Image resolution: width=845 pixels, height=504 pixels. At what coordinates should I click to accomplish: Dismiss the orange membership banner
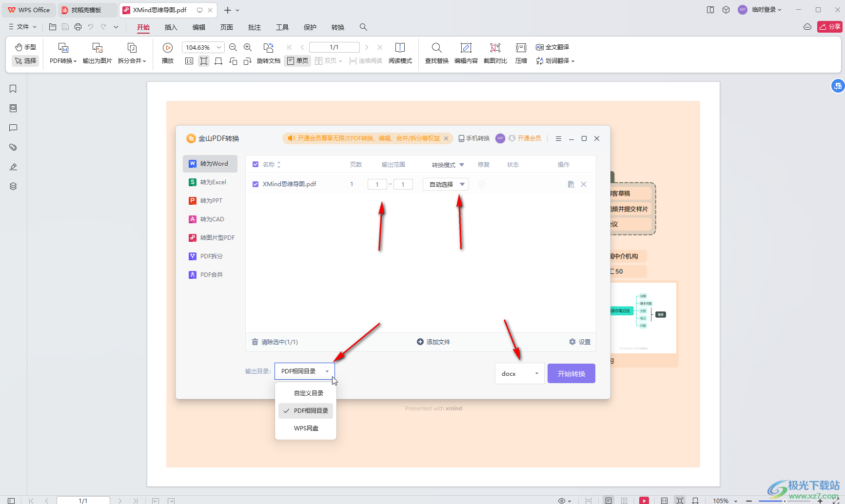click(x=446, y=138)
